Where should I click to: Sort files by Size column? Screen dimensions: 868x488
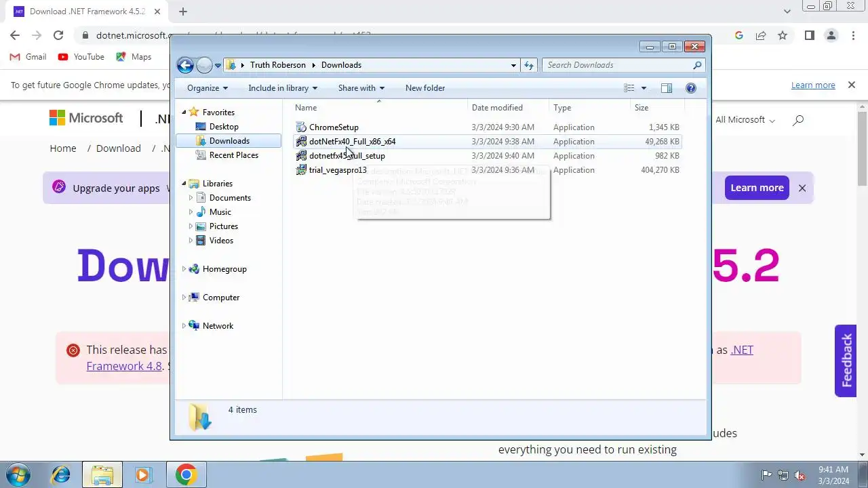click(x=657, y=108)
